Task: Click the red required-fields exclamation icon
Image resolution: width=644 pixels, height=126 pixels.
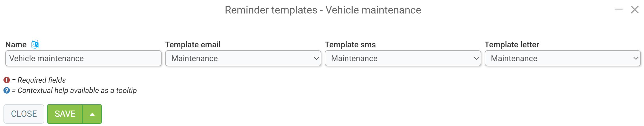Action: tap(7, 80)
